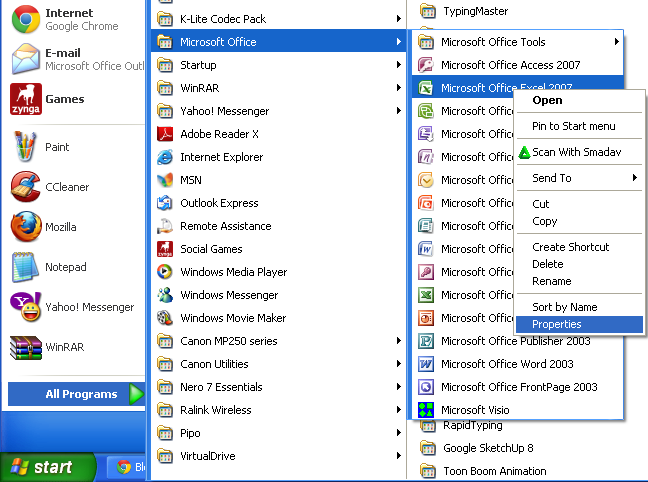Click the Adobe Reader X icon
Screen dimensions: 648x482
(165, 134)
